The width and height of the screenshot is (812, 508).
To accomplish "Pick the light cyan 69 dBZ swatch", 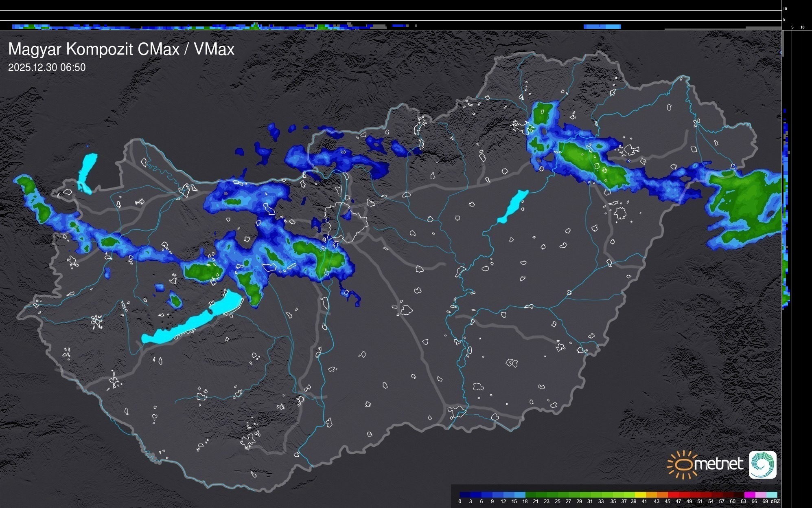I will [771, 495].
